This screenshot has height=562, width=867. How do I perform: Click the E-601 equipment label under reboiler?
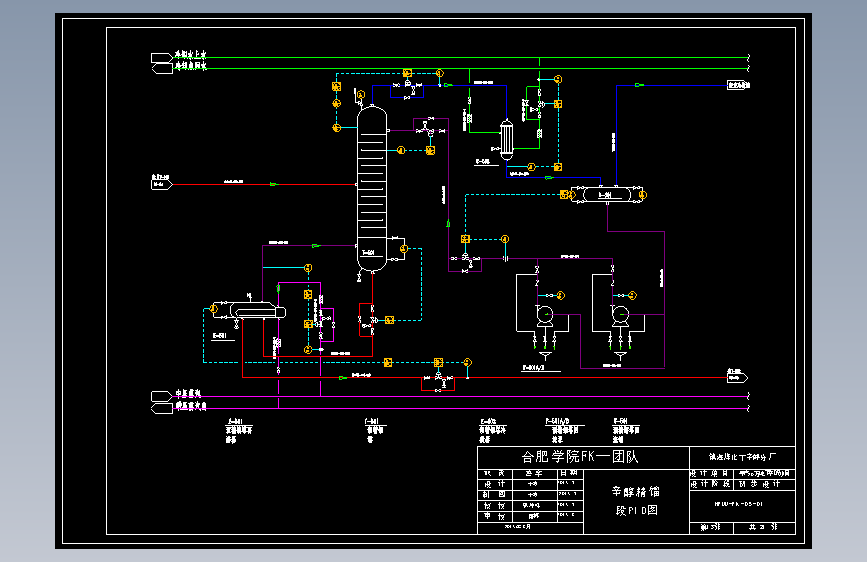[x=220, y=336]
